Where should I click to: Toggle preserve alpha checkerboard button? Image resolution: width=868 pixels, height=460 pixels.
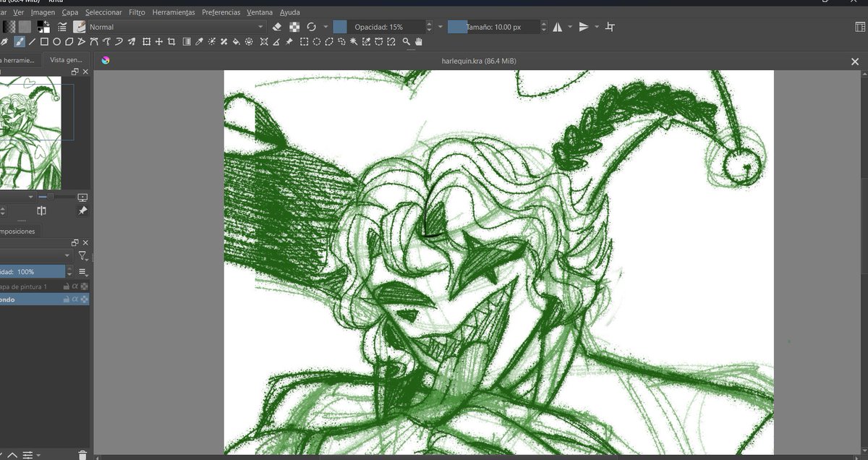coord(295,27)
